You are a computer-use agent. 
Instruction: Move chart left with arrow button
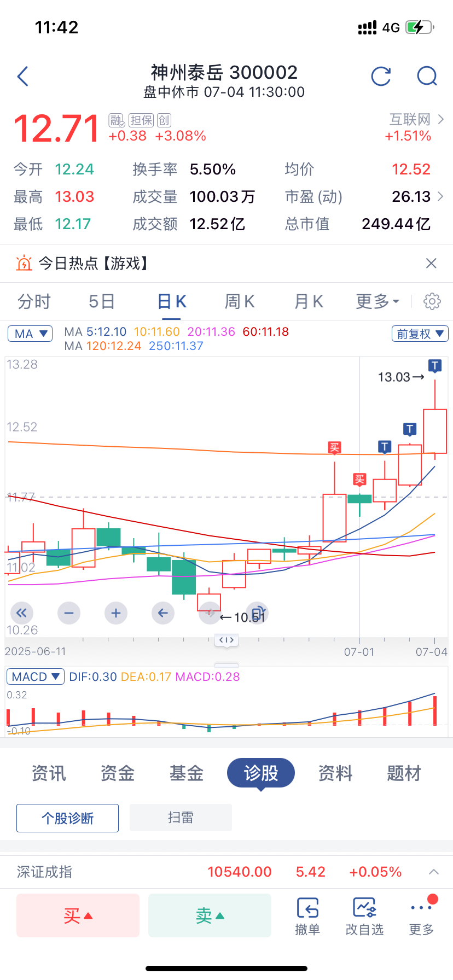[x=162, y=613]
